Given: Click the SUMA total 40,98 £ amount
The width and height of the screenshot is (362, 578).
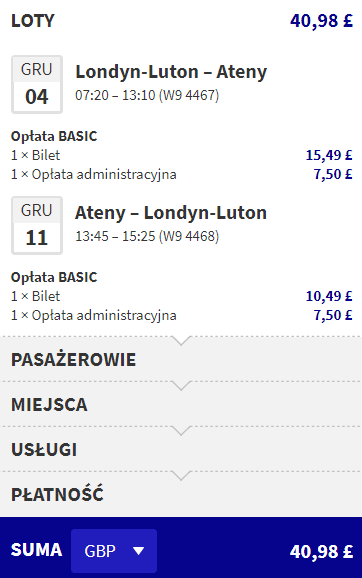Looking at the screenshot, I should 321,552.
